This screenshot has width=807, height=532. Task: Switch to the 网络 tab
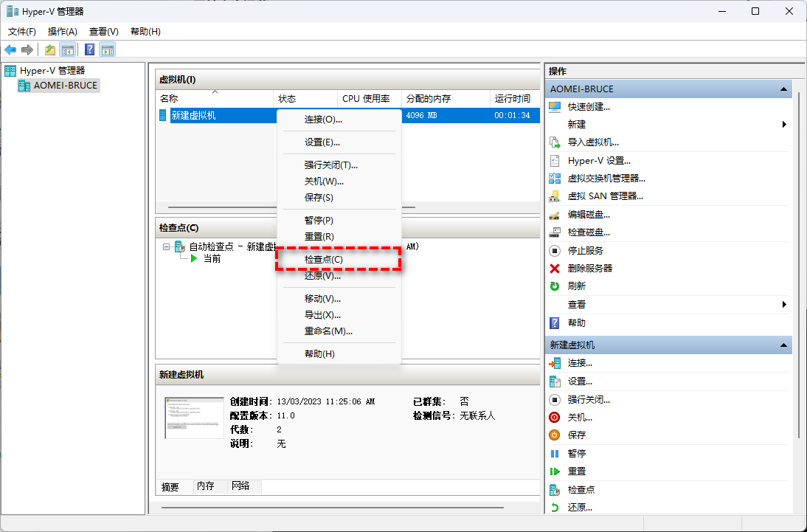240,486
